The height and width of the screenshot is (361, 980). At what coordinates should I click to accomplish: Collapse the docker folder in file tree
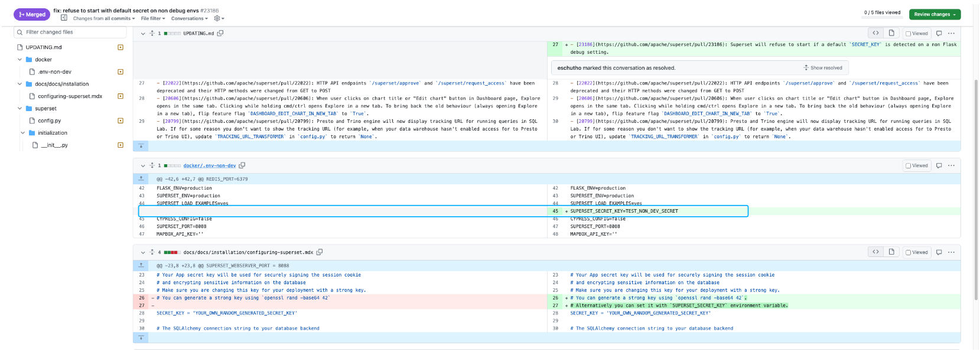click(19, 60)
